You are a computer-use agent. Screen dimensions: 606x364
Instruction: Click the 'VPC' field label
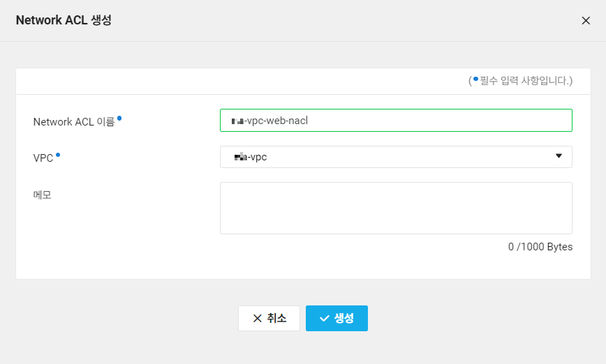[x=43, y=158]
